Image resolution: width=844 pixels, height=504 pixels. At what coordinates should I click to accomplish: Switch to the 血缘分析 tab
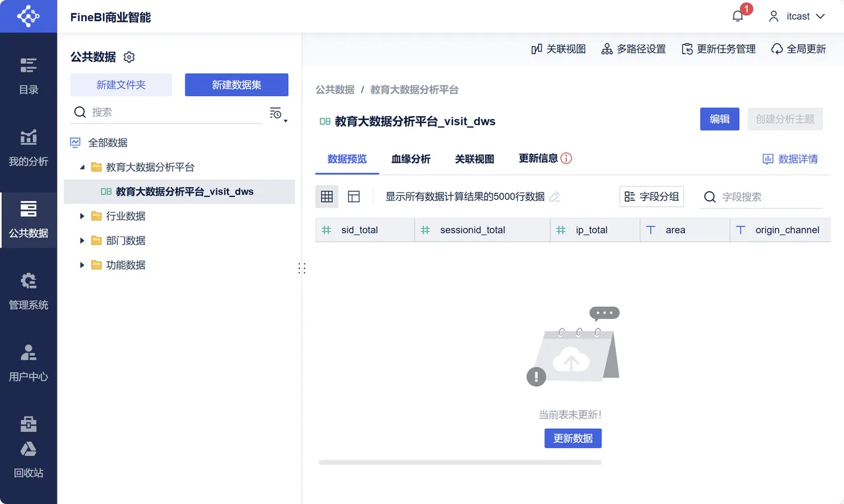pyautogui.click(x=411, y=159)
